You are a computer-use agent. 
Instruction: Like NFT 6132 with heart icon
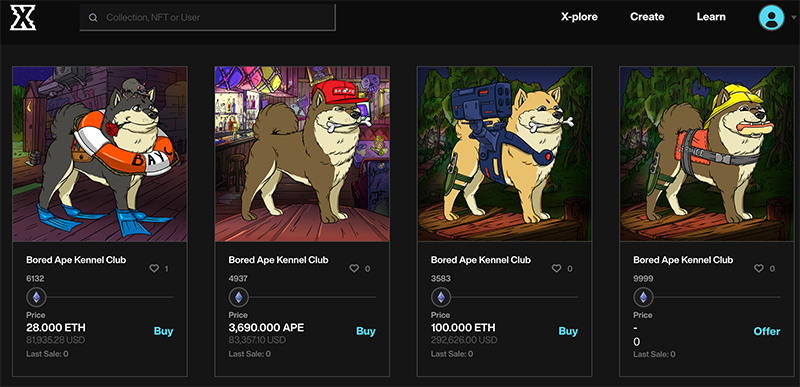tap(154, 268)
